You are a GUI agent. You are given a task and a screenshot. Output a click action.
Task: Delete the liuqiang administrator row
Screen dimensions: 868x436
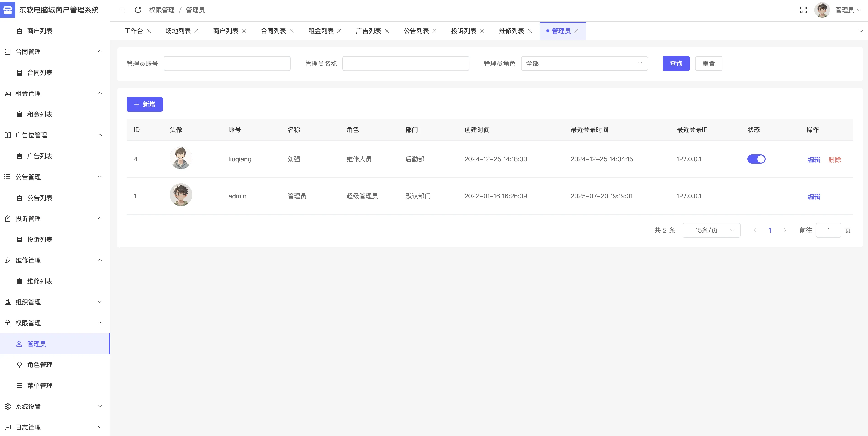[x=834, y=159]
